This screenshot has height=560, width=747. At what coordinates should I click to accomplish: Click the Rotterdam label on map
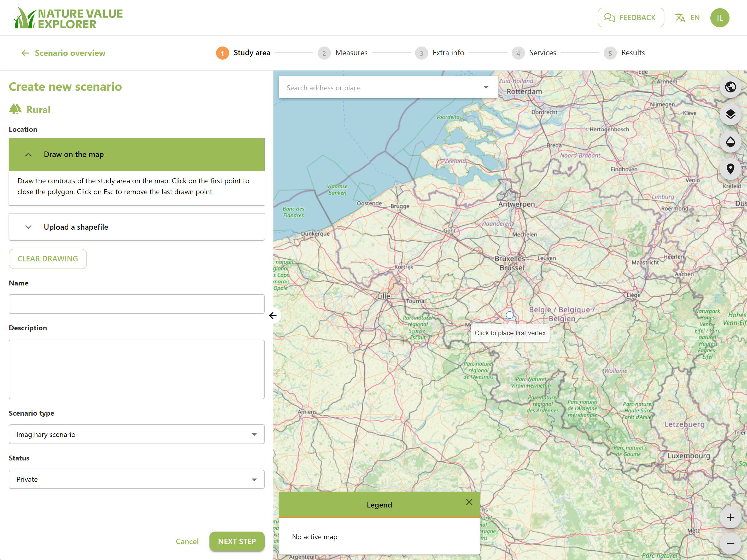click(x=524, y=92)
